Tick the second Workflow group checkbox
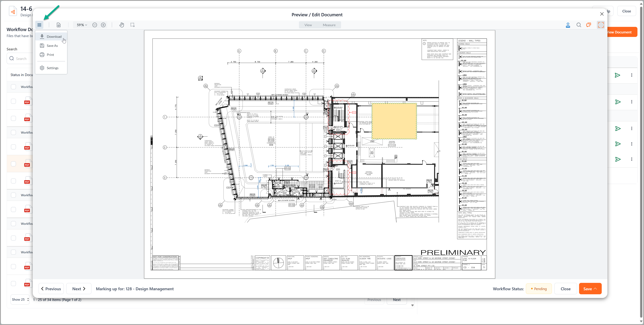 [x=13, y=132]
